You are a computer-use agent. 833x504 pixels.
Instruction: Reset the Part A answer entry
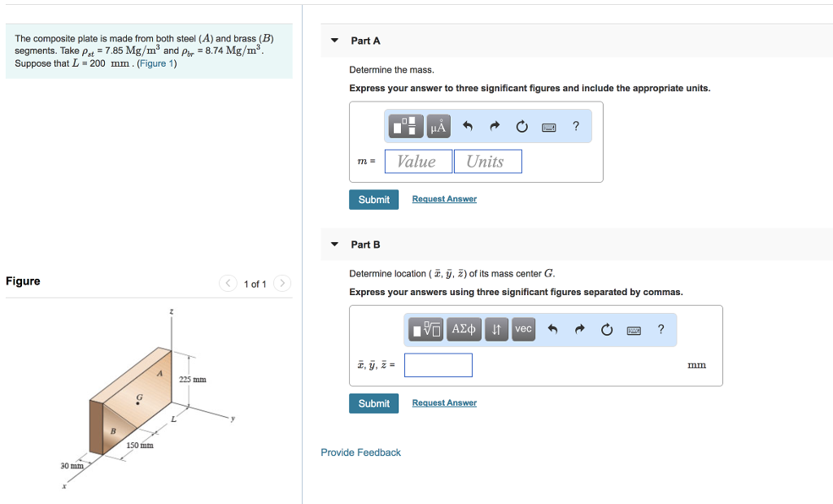522,125
